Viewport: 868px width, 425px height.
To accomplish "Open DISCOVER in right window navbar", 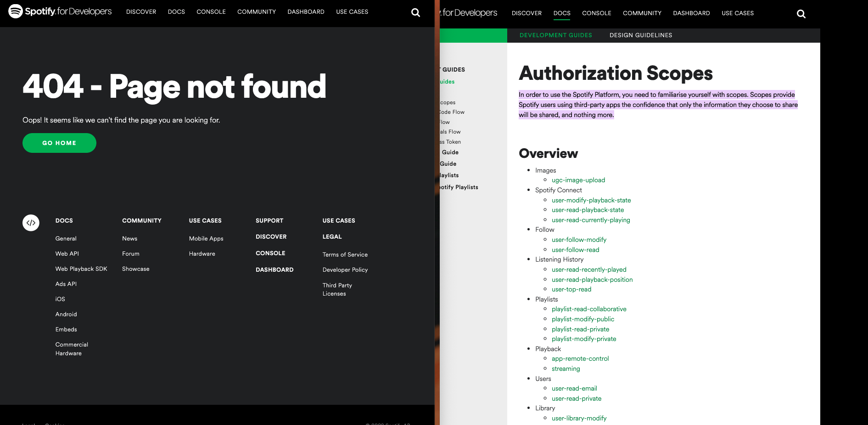I will (526, 13).
